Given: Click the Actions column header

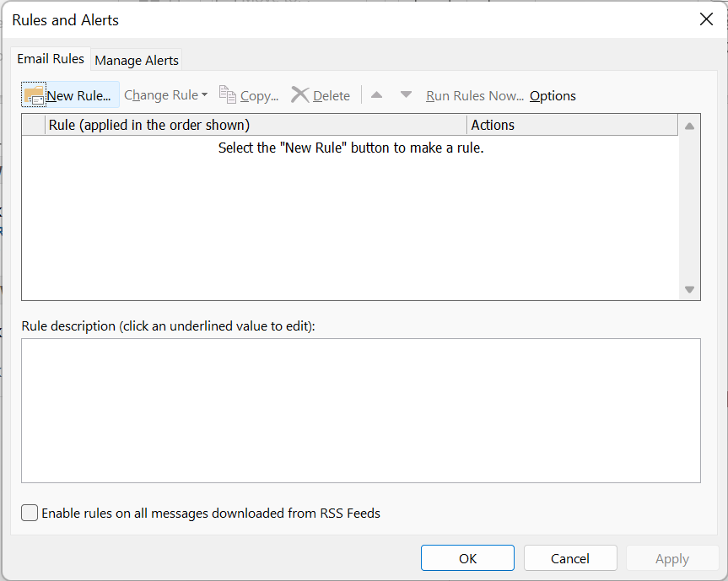Looking at the screenshot, I should 573,125.
